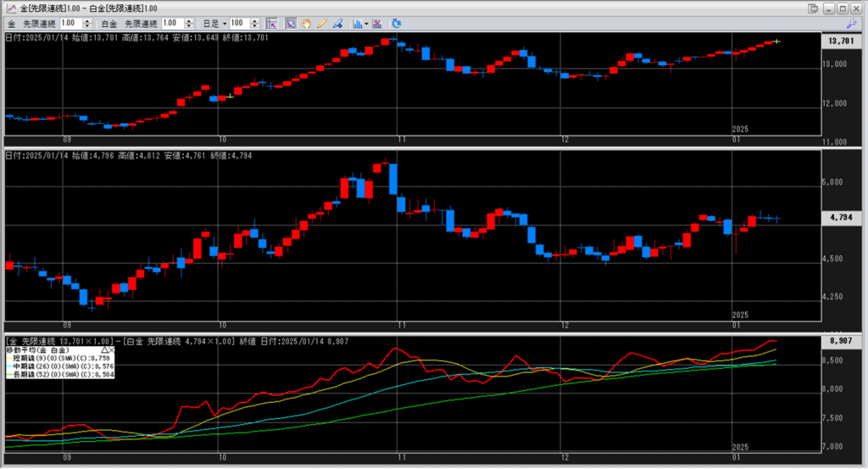Screen dimensions: 868x469
Task: Decrease the 金 multiplier with down spinner
Action: (x=87, y=26)
